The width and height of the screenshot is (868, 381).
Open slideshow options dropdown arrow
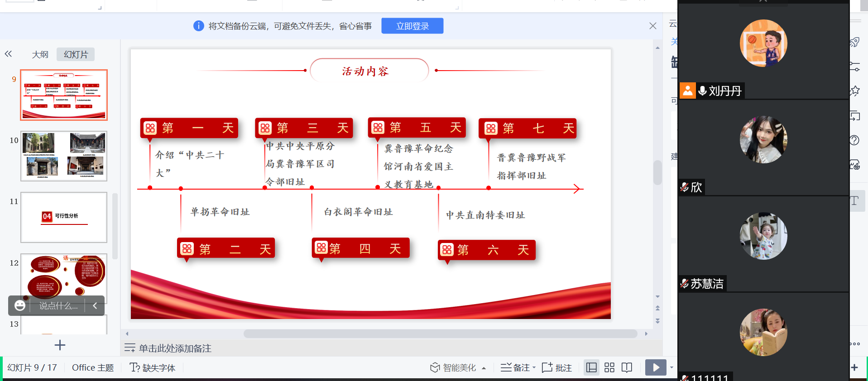pyautogui.click(x=671, y=367)
